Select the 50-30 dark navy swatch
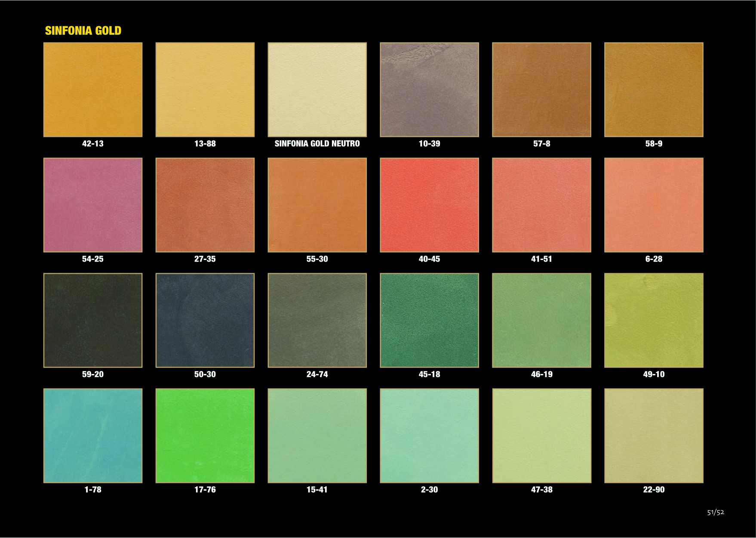Viewport: 756px width, 538px height. (205, 320)
